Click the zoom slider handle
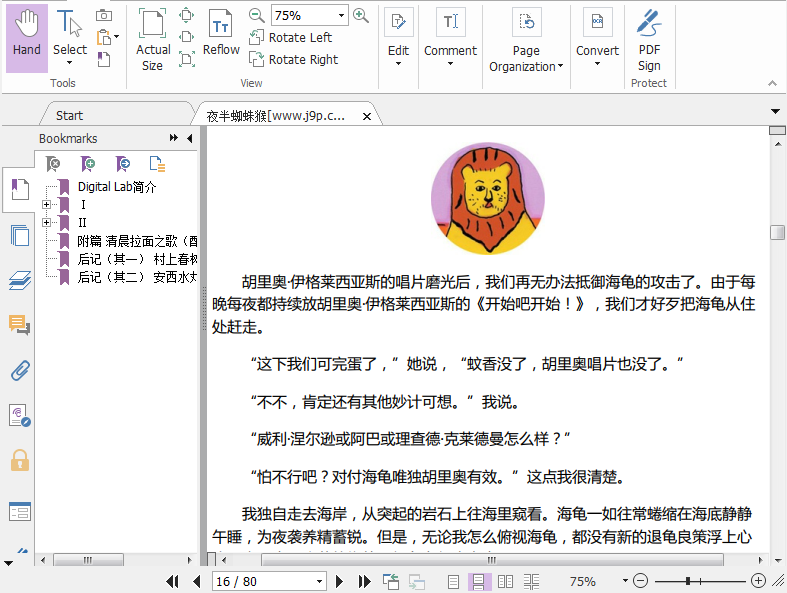This screenshot has height=593, width=787. coord(688,581)
